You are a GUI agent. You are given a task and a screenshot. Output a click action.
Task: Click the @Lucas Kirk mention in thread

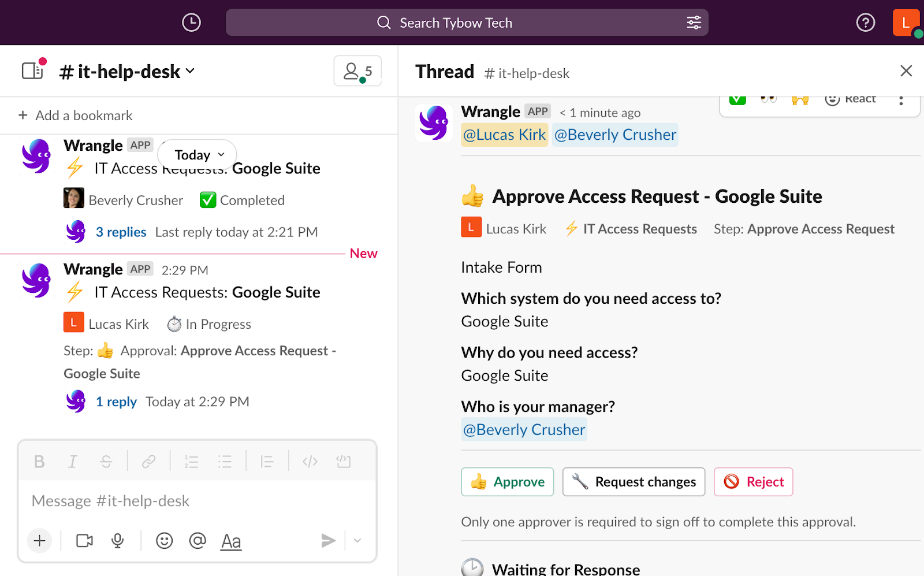tap(504, 135)
